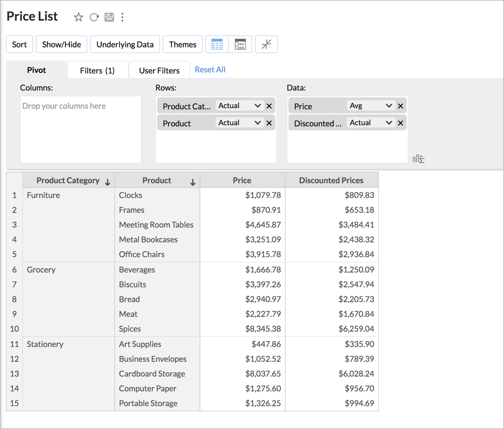Open the Actual dropdown for Discounted Prices
The width and height of the screenshot is (504, 429).
click(371, 122)
